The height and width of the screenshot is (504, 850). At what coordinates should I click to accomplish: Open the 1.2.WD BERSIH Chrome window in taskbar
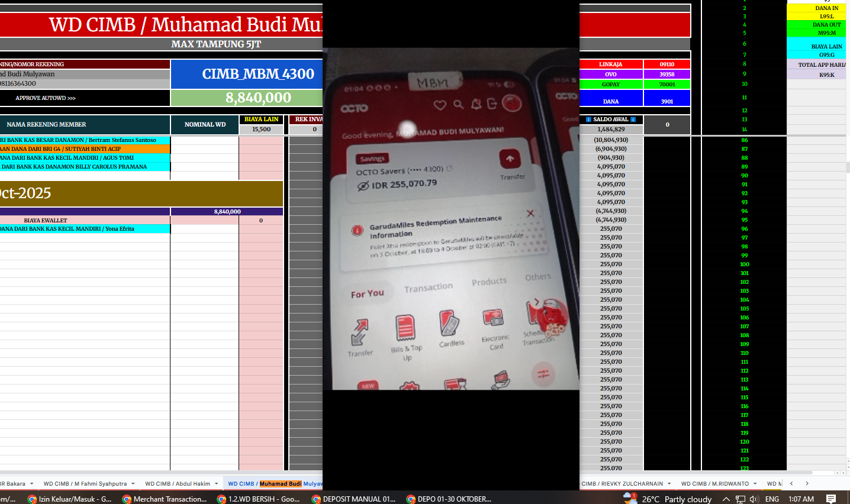click(259, 499)
